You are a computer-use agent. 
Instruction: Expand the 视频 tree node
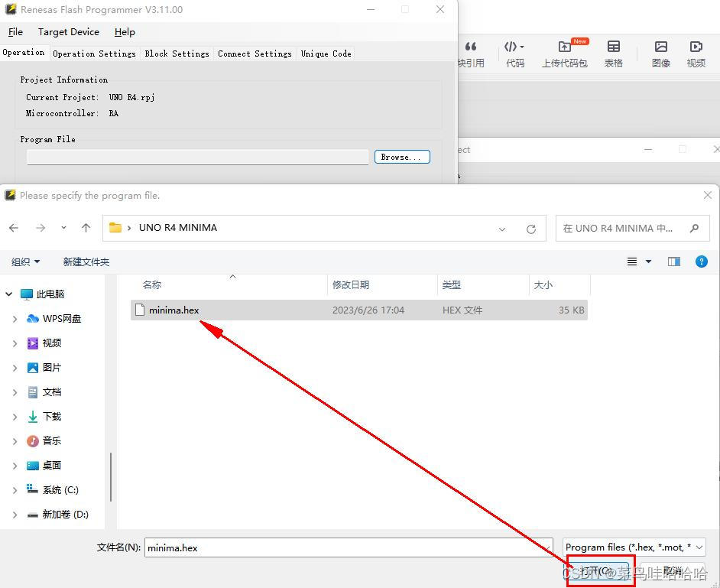tap(15, 343)
